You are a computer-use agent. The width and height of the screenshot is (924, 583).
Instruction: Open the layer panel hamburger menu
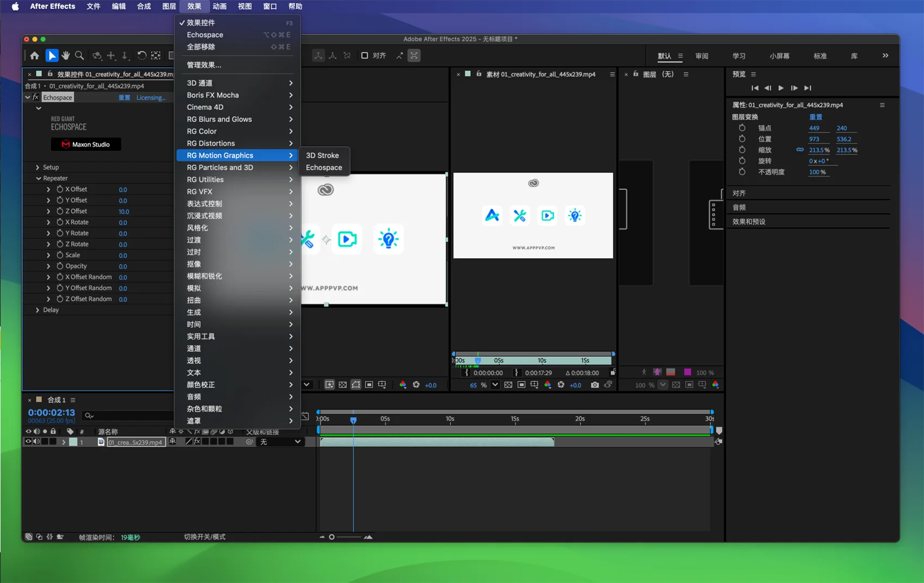686,75
